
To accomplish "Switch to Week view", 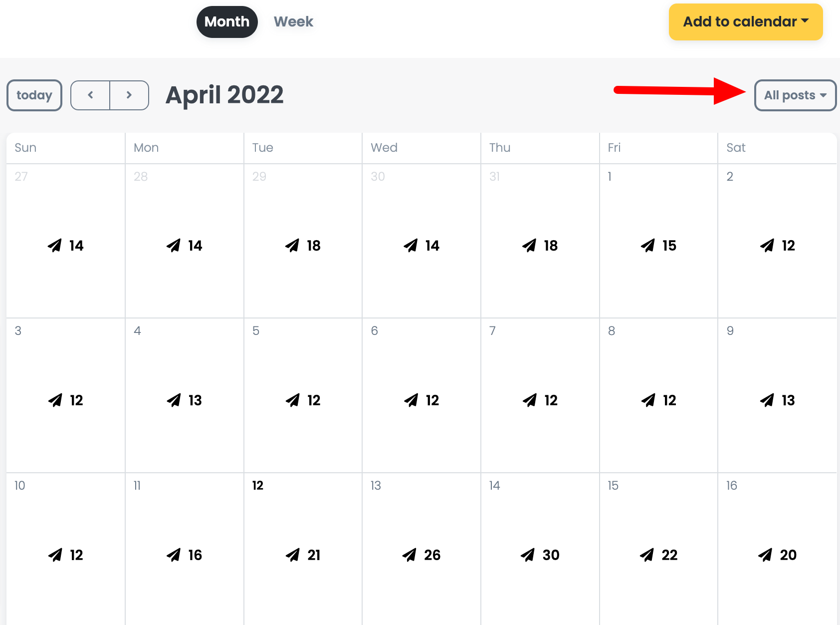I will point(293,22).
